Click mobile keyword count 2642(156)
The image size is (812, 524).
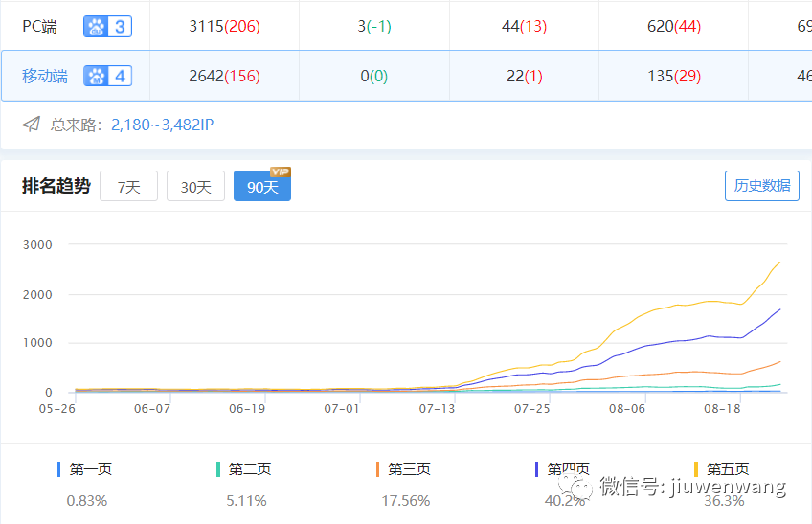tap(224, 77)
